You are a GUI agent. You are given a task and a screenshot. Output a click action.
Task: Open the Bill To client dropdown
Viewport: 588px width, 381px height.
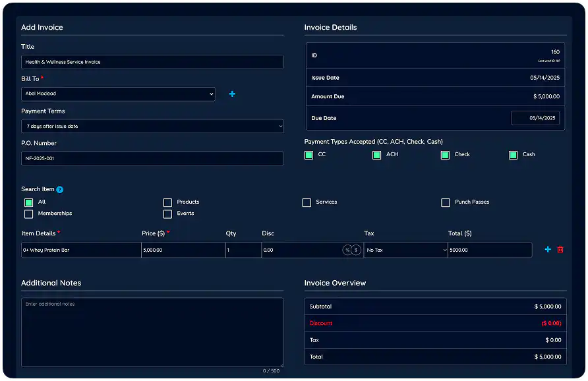click(119, 94)
